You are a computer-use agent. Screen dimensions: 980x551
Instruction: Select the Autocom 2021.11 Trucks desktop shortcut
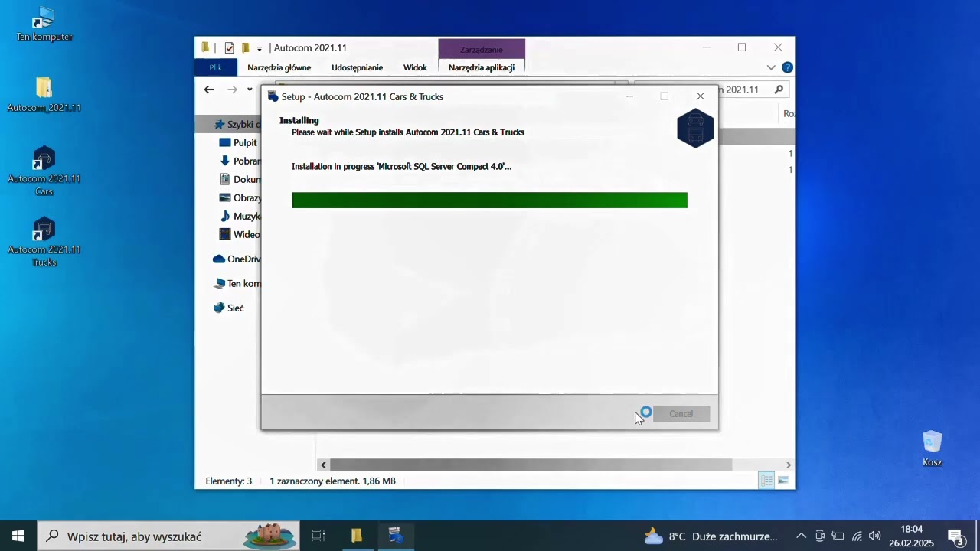(x=44, y=242)
